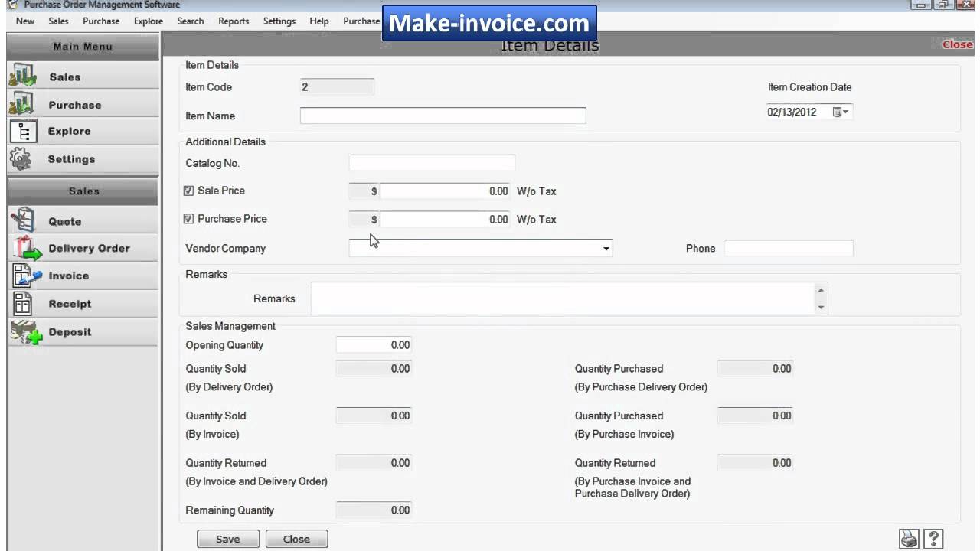The image size is (980, 551).
Task: Toggle the Purchase Price checkbox
Action: [189, 219]
